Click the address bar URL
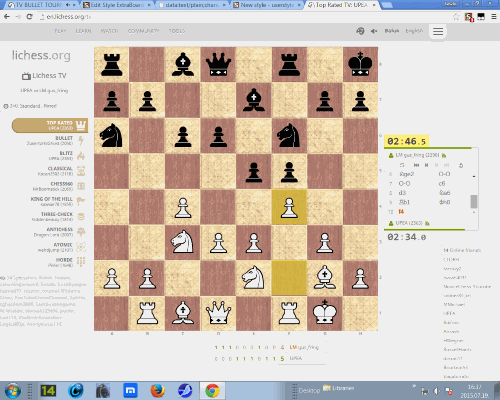Image resolution: width=500 pixels, height=400 pixels. 69,17
